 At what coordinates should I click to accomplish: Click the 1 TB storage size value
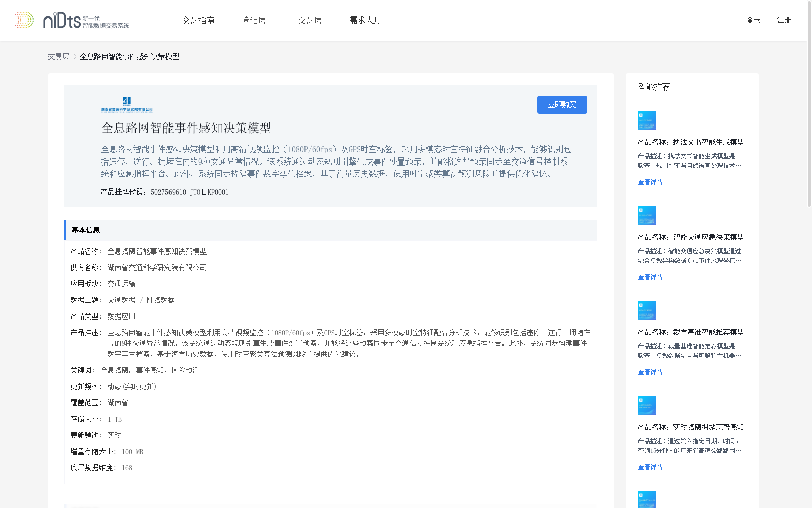pos(115,419)
